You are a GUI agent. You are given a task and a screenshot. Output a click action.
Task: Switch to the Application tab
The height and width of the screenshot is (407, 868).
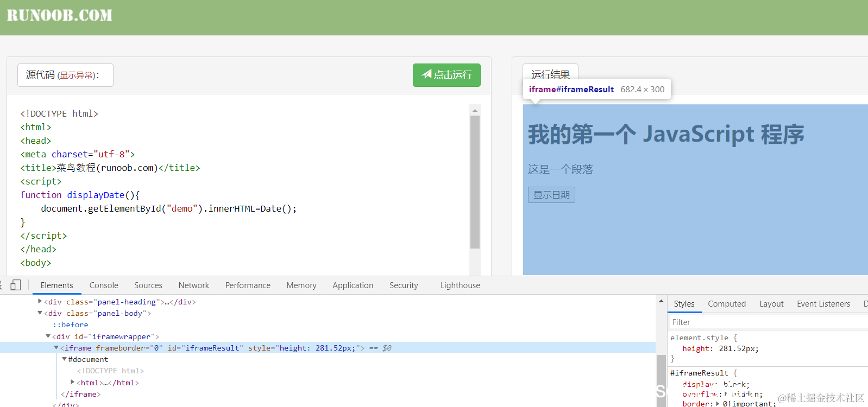[353, 285]
